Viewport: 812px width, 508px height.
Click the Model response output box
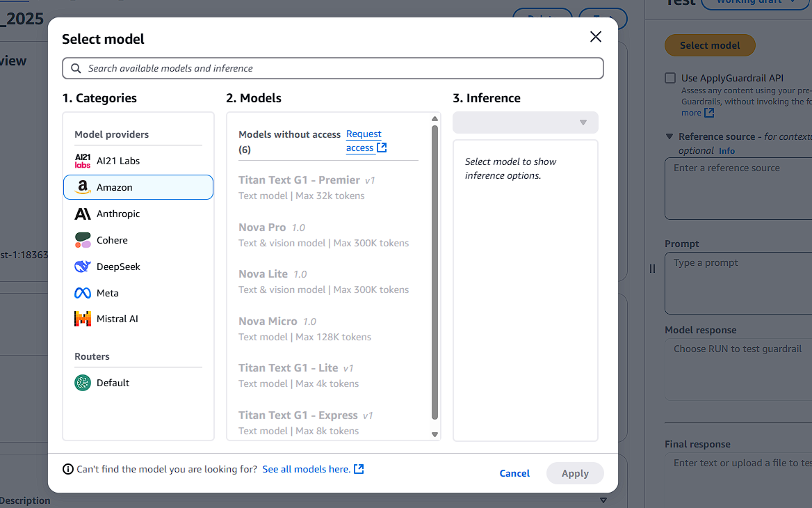(738, 370)
